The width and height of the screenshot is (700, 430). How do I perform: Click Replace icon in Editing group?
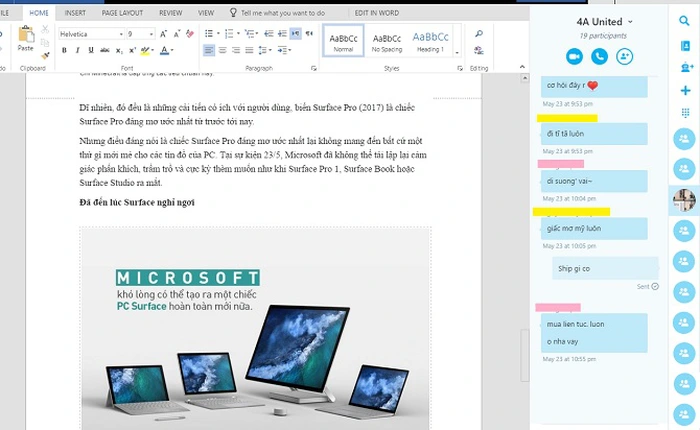click(479, 50)
